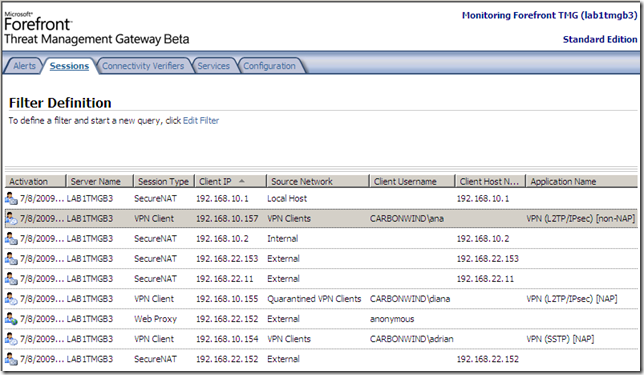644x375 pixels.
Task: Sort by Source Network column header
Action: click(x=317, y=181)
